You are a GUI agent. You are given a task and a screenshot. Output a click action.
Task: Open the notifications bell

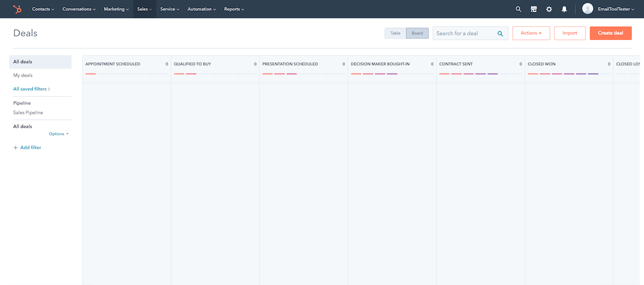[x=564, y=9]
